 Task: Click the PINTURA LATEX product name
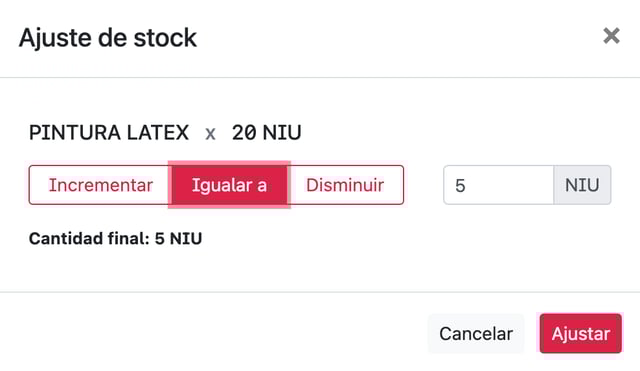[x=109, y=133]
